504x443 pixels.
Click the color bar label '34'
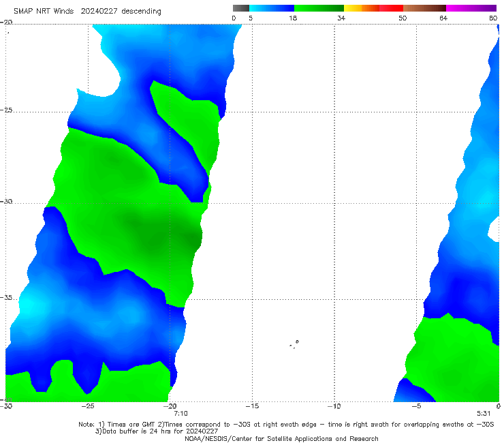point(341,18)
